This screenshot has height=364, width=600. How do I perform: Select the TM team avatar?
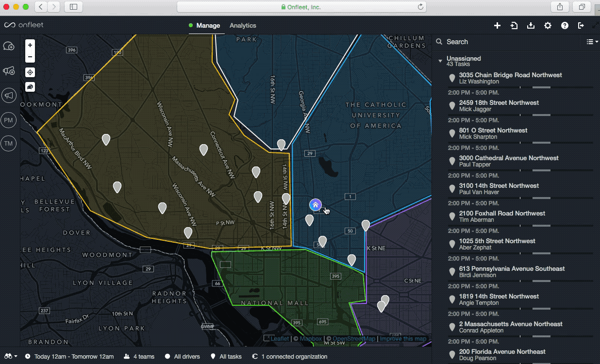(9, 144)
